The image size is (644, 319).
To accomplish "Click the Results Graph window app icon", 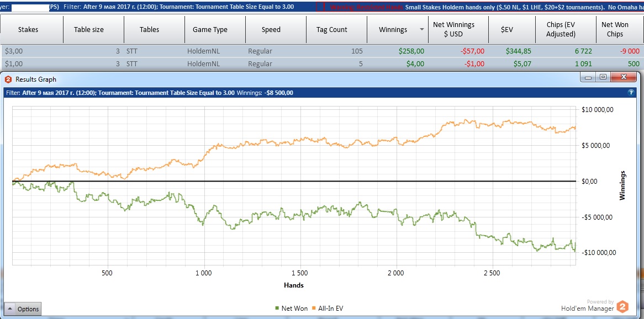I will [9, 79].
